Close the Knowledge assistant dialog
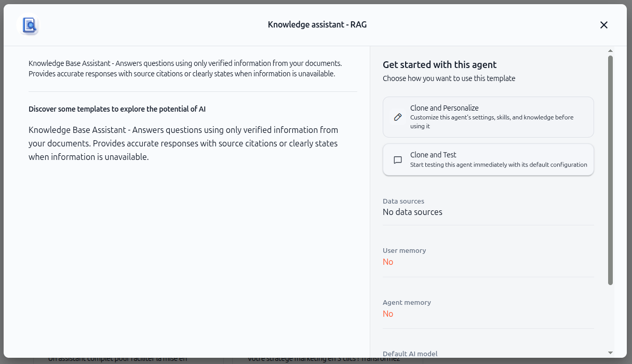Viewport: 632px width, 364px height. [x=604, y=25]
